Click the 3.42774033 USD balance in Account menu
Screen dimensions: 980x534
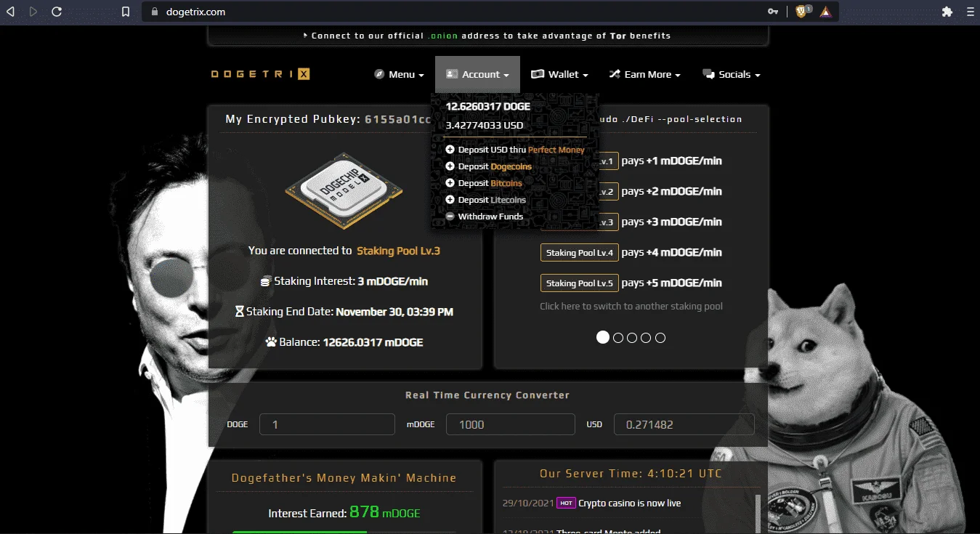pos(485,125)
